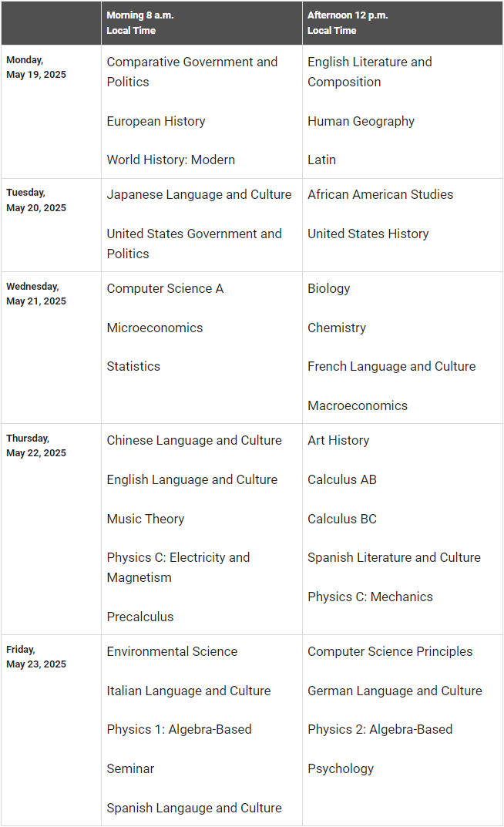504x827 pixels.
Task: Click the Psychology exam
Action: coord(341,768)
